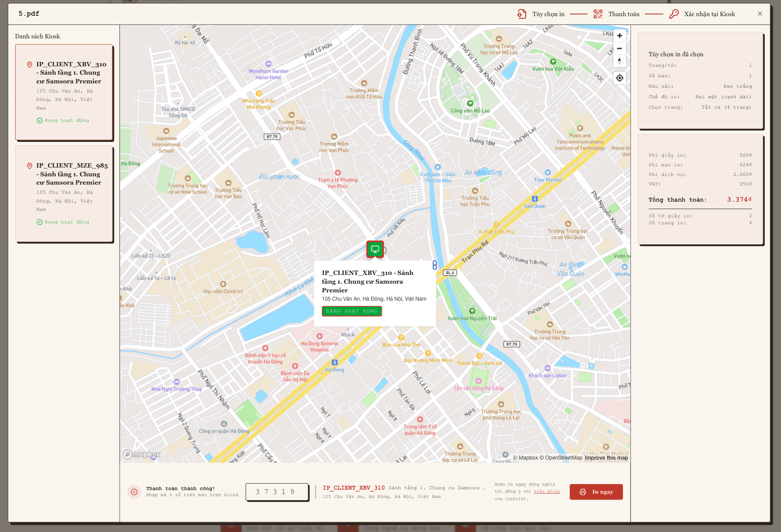The image size is (781, 532).
Task: Open the Mapbox logo link
Action: click(142, 454)
